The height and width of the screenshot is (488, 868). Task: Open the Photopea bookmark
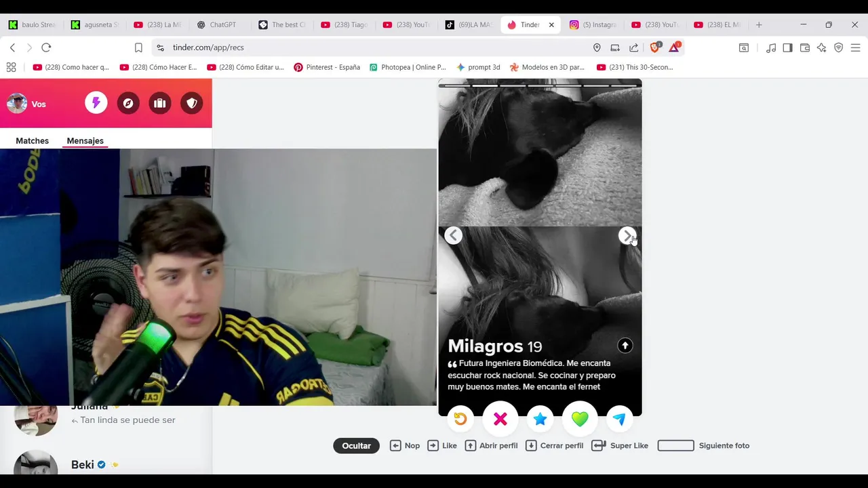[x=408, y=67]
